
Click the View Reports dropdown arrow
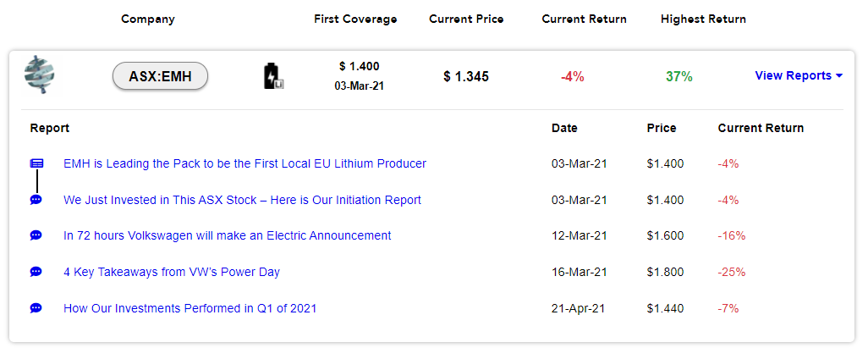click(839, 76)
